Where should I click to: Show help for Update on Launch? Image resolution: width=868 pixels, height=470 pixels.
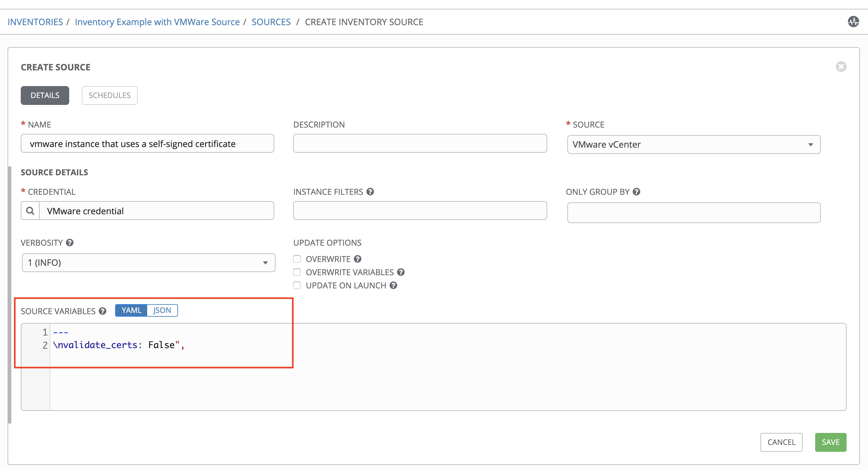pos(393,285)
